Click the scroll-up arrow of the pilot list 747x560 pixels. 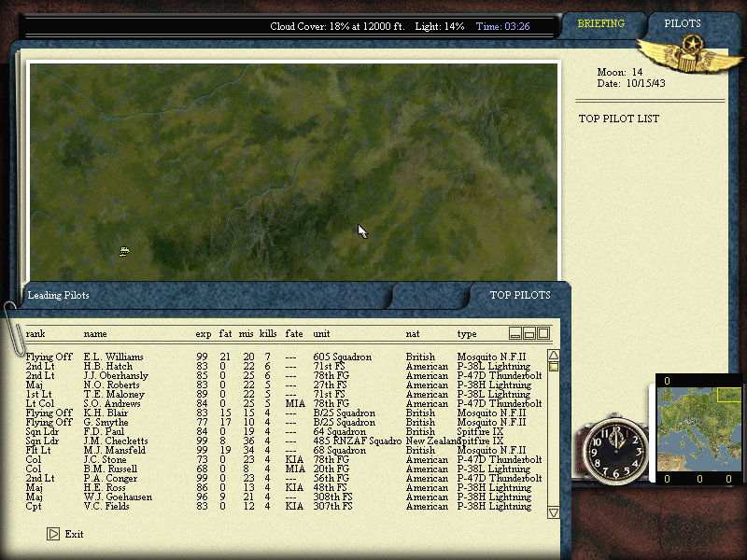coord(553,356)
